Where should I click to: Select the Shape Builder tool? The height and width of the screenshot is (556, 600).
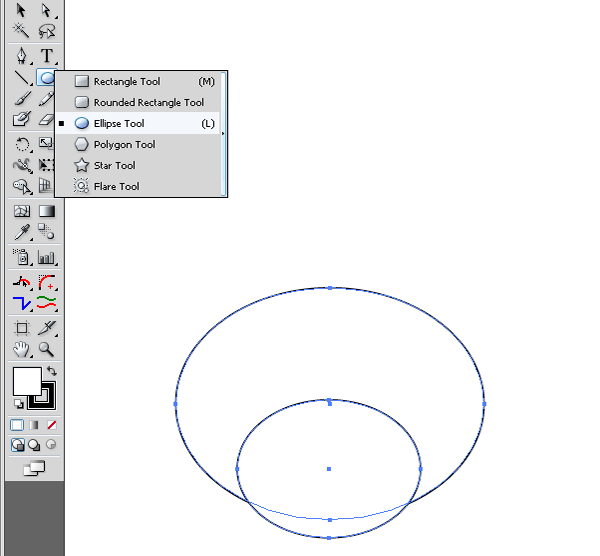pyautogui.click(x=22, y=186)
